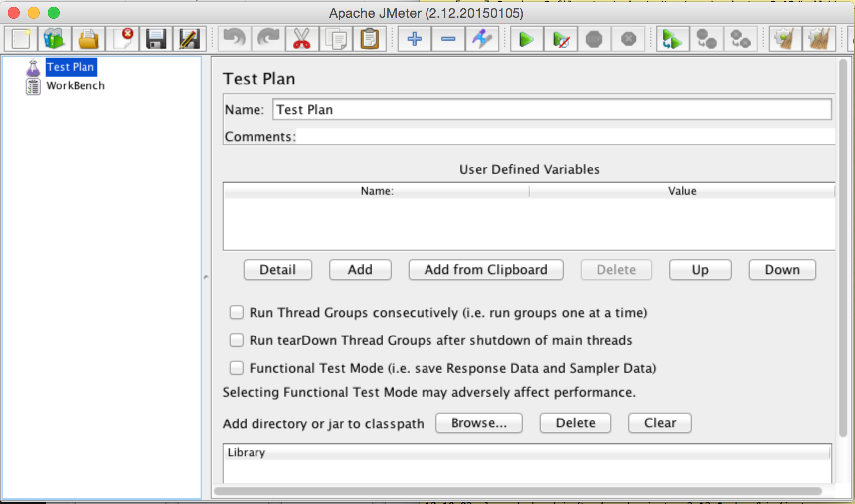
Task: Click the Copy icon
Action: point(336,39)
